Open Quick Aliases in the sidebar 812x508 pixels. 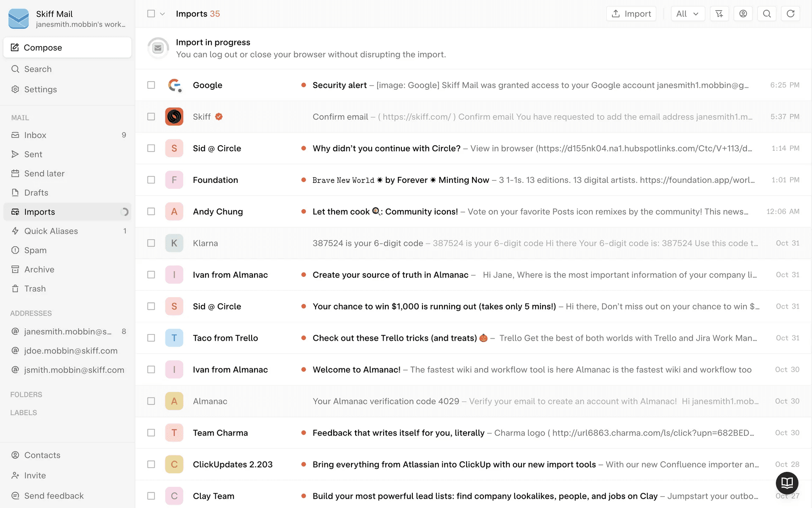pos(51,231)
